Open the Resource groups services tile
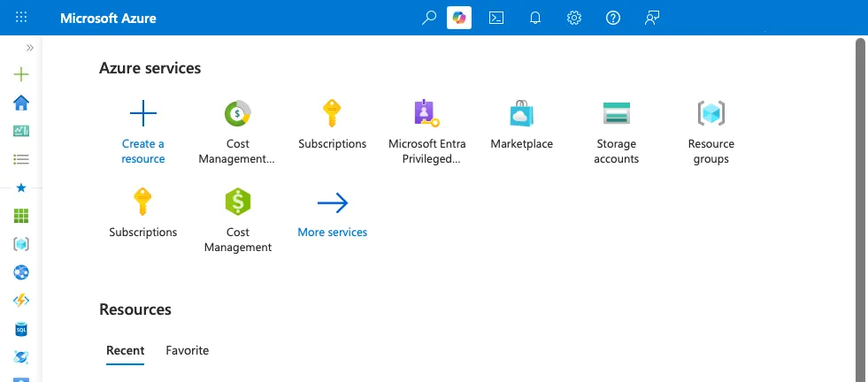The height and width of the screenshot is (382, 868). coord(711,133)
